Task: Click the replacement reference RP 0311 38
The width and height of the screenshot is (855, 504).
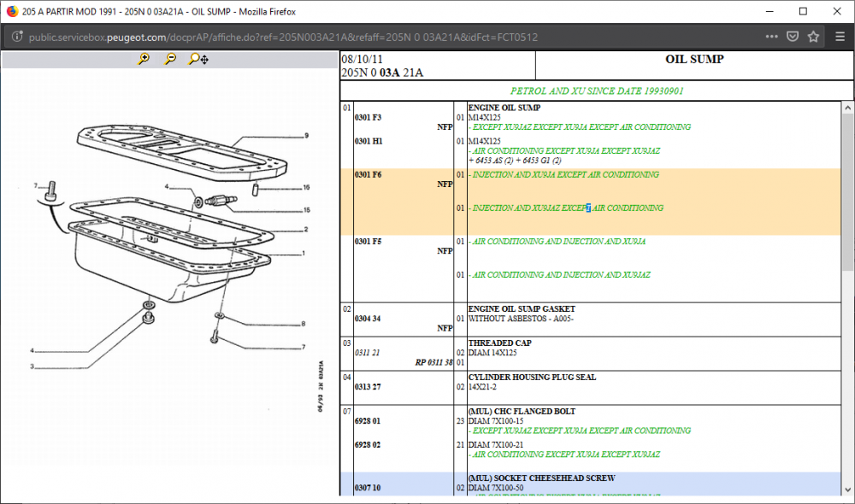Action: pyautogui.click(x=434, y=362)
